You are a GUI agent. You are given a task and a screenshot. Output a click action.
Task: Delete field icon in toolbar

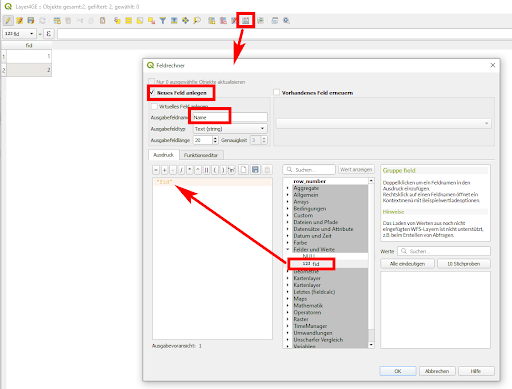[x=223, y=21]
